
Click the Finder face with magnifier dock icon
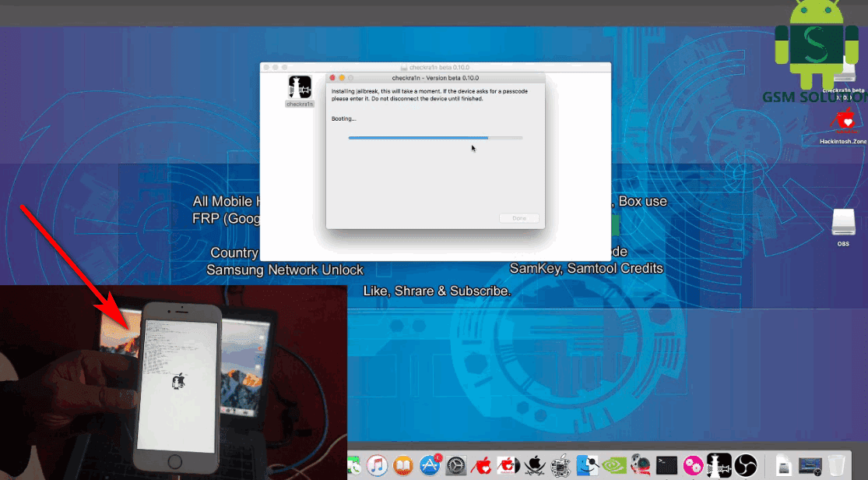tap(587, 466)
